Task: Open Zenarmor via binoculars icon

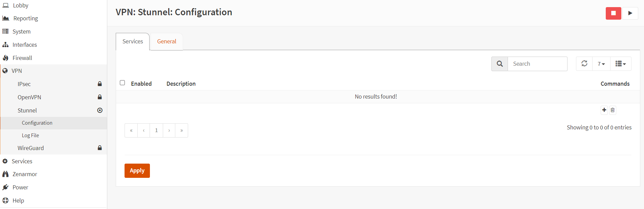Action: (5, 174)
